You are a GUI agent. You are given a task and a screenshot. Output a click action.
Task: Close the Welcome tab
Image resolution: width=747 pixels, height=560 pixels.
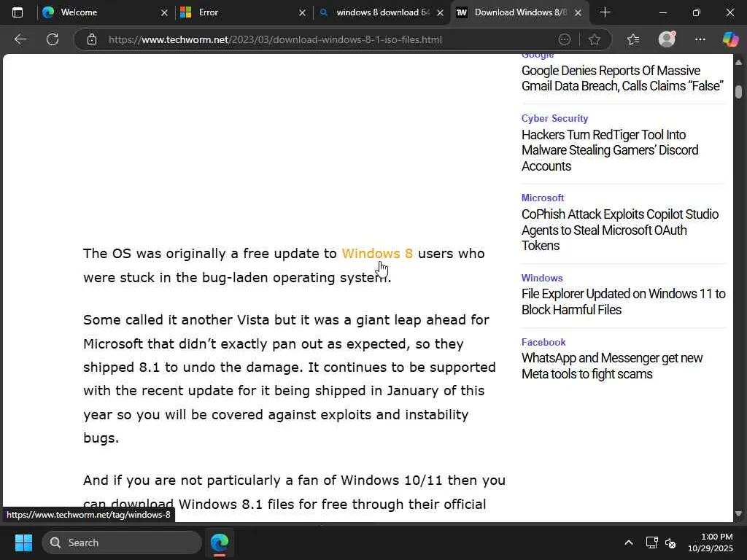pos(164,13)
